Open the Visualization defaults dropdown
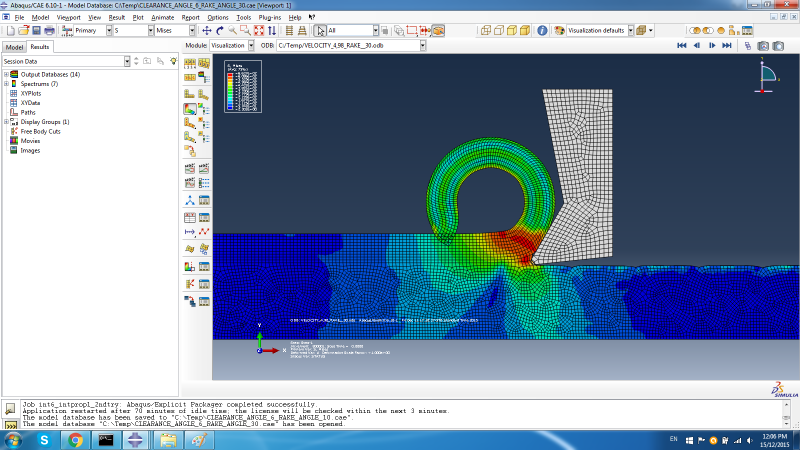This screenshot has height=450, width=800. (x=631, y=31)
